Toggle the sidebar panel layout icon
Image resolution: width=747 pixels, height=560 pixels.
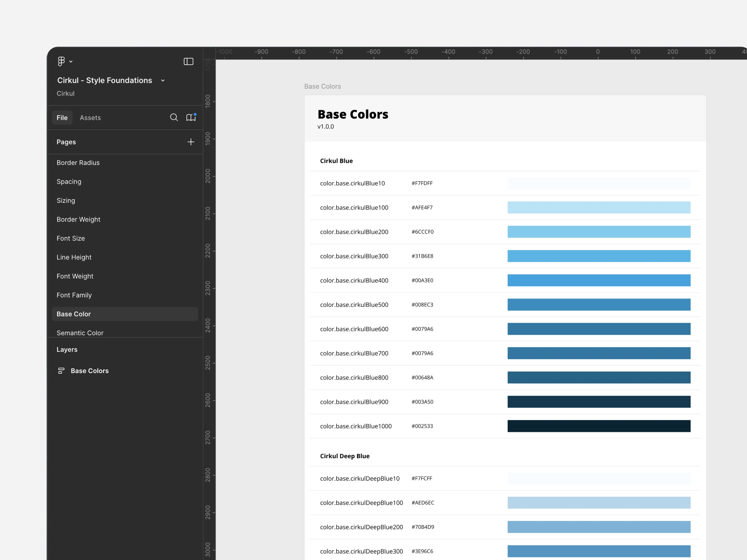(x=189, y=62)
